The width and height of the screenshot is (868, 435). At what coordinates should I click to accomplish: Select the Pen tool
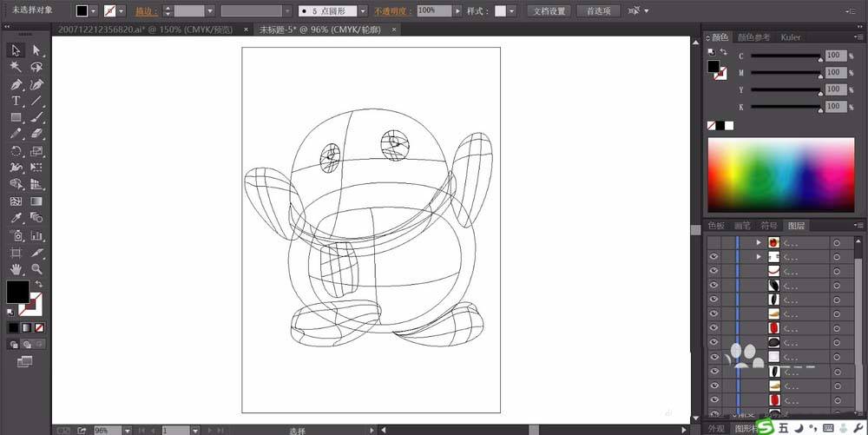coord(16,84)
